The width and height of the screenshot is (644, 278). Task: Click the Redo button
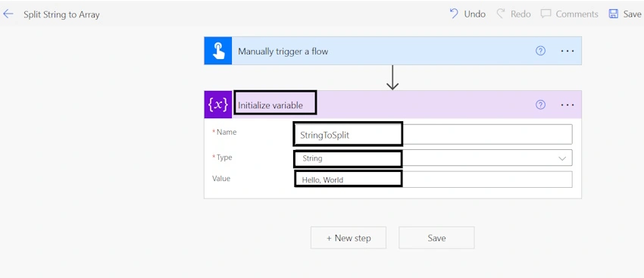point(514,14)
